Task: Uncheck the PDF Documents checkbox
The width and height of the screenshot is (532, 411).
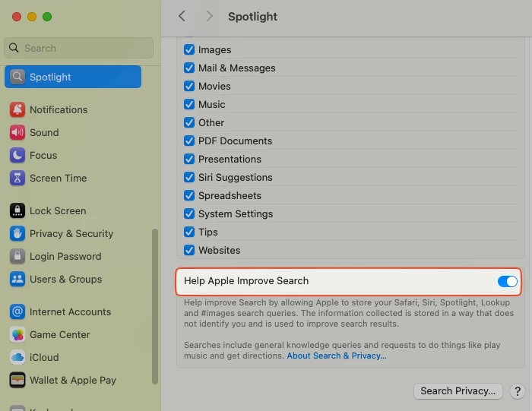Action: 189,141
